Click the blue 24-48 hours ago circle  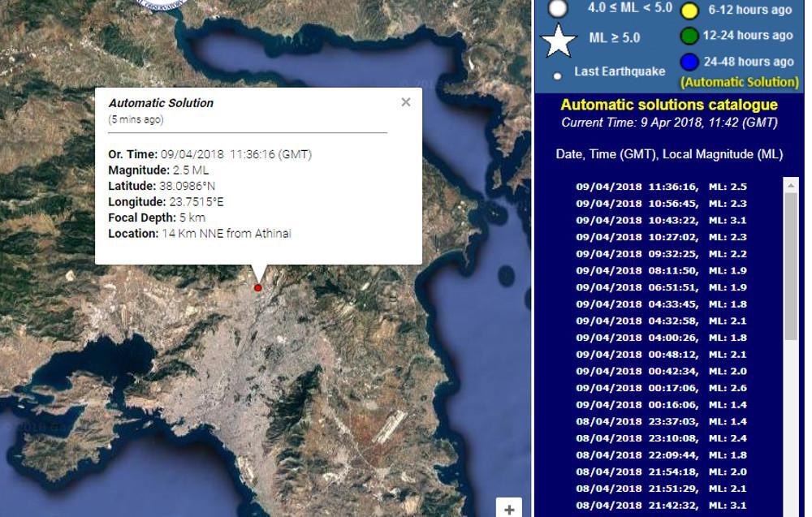pos(689,62)
